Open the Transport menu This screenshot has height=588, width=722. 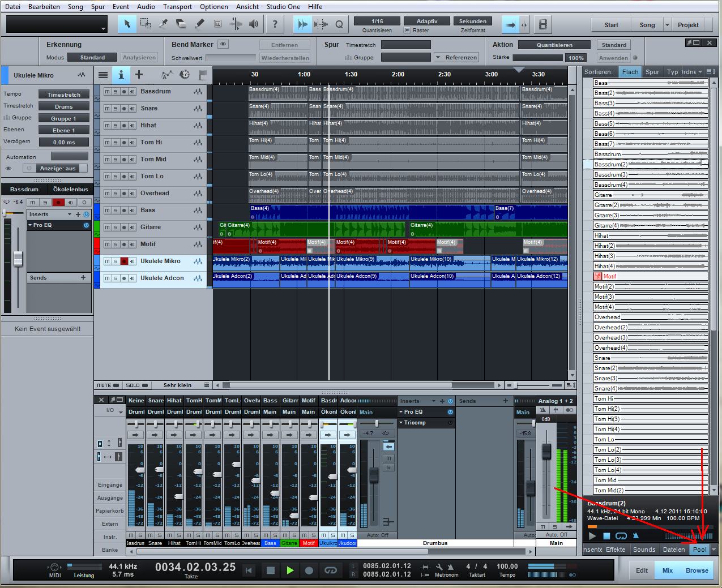point(177,7)
